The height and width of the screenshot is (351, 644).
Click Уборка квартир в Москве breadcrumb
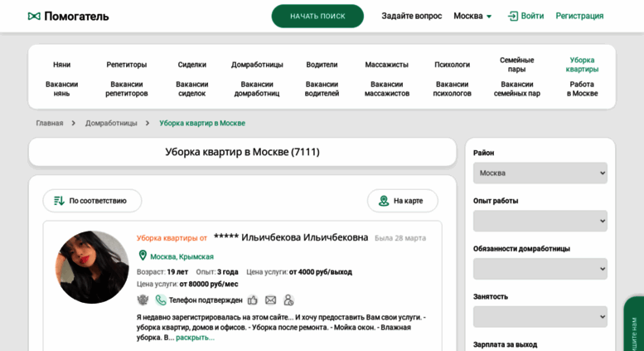tap(202, 123)
